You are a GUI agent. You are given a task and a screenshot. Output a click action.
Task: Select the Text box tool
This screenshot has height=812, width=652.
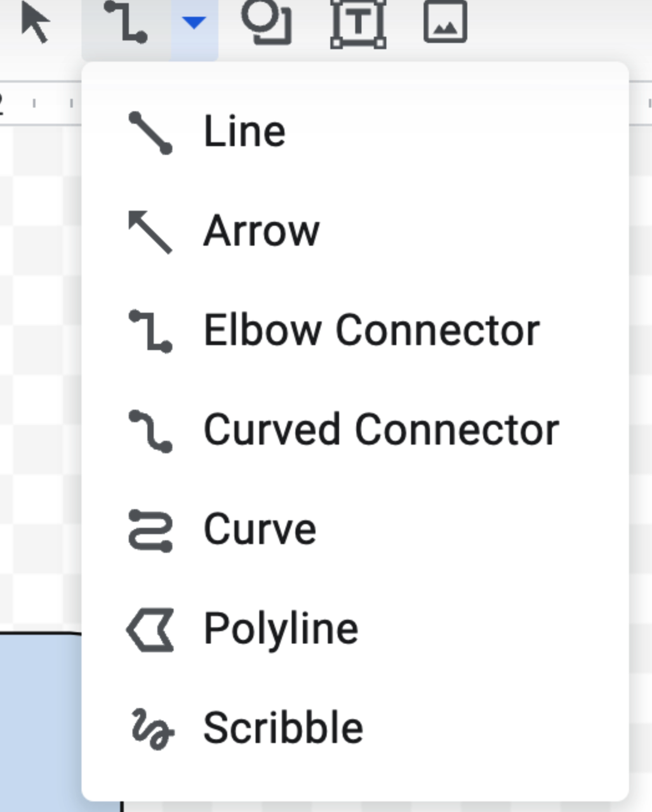tap(358, 23)
